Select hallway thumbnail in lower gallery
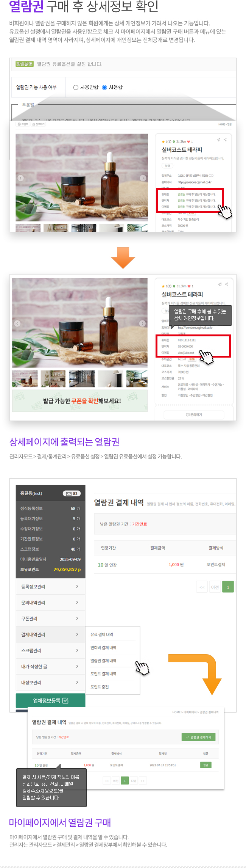This screenshot has width=246, height=868. click(82, 379)
